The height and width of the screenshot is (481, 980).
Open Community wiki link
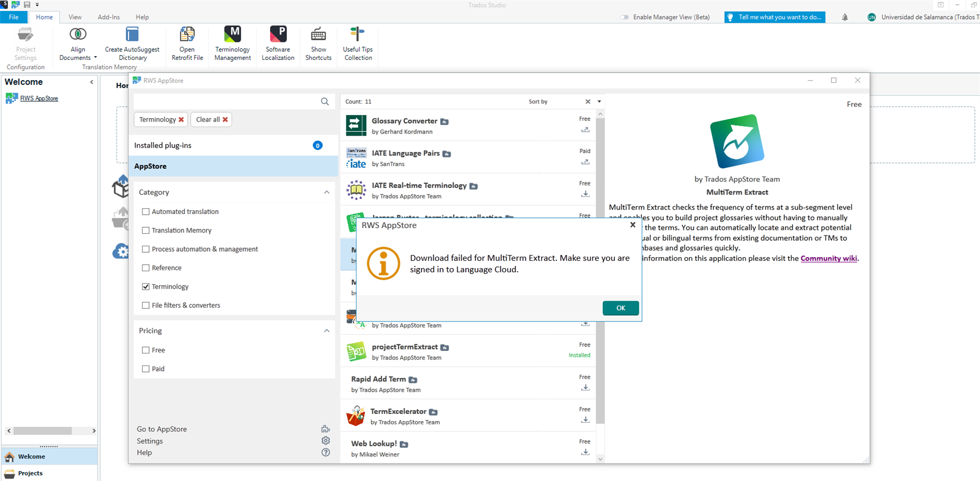click(x=829, y=258)
